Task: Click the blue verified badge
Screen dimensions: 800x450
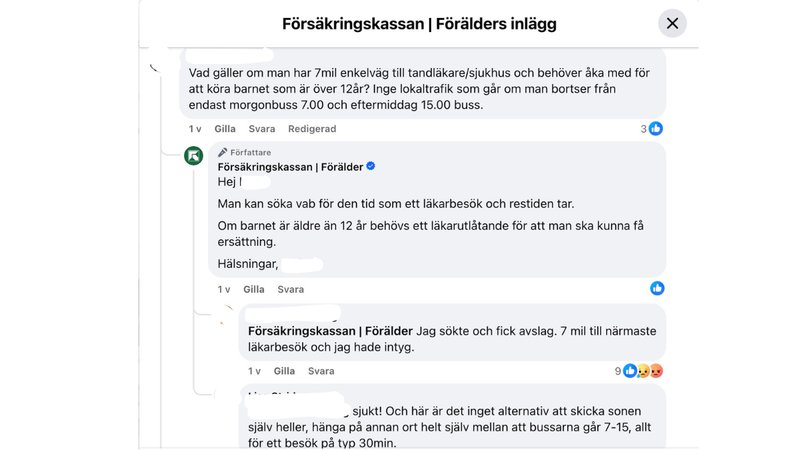Action: point(371,166)
